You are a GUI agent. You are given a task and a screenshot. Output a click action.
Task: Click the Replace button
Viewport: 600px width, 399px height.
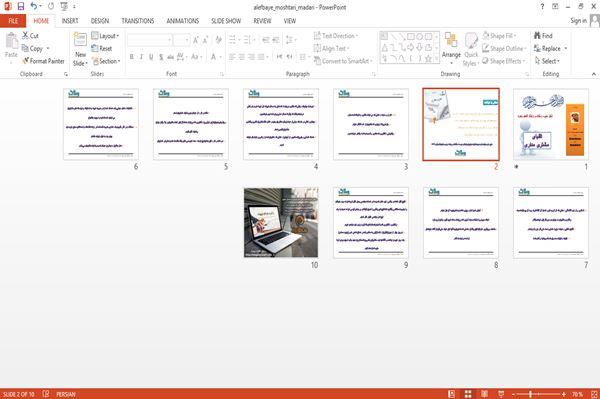point(548,48)
